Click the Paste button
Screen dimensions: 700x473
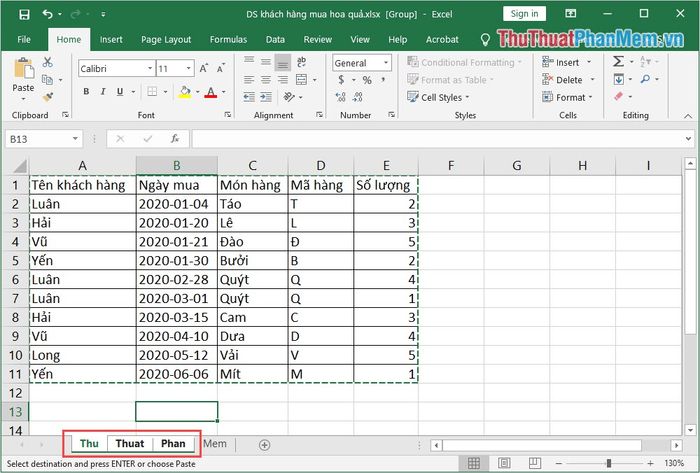point(23,75)
